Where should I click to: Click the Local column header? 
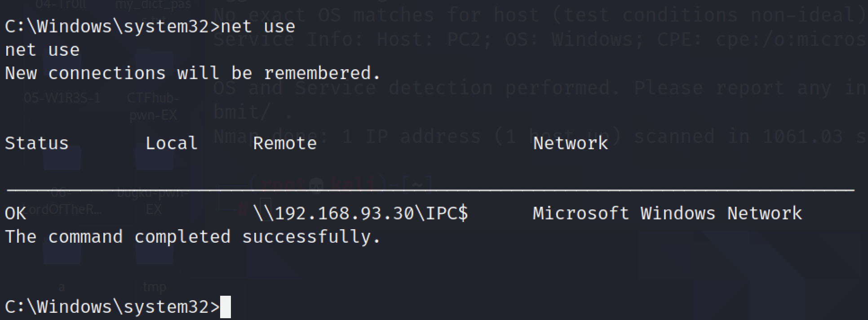171,143
